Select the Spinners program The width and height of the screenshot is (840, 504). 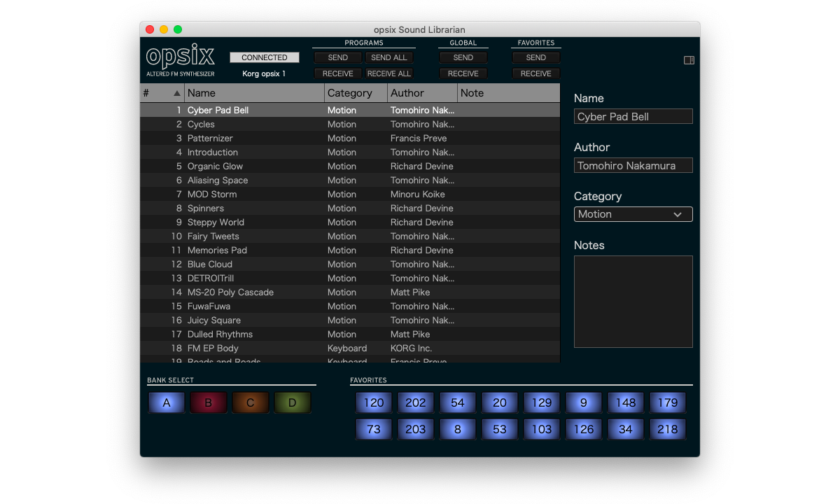[x=350, y=208]
